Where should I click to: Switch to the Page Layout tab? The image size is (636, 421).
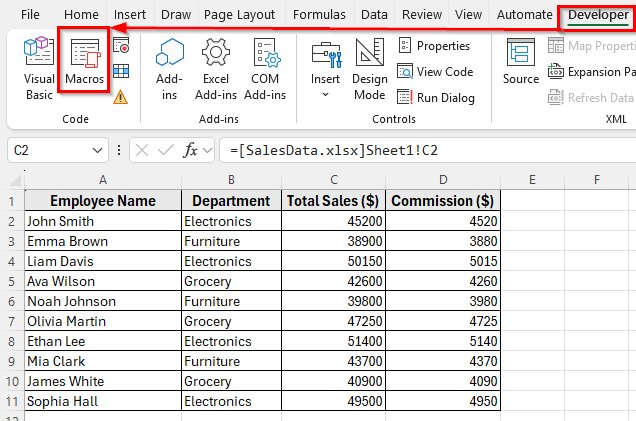[x=239, y=15]
